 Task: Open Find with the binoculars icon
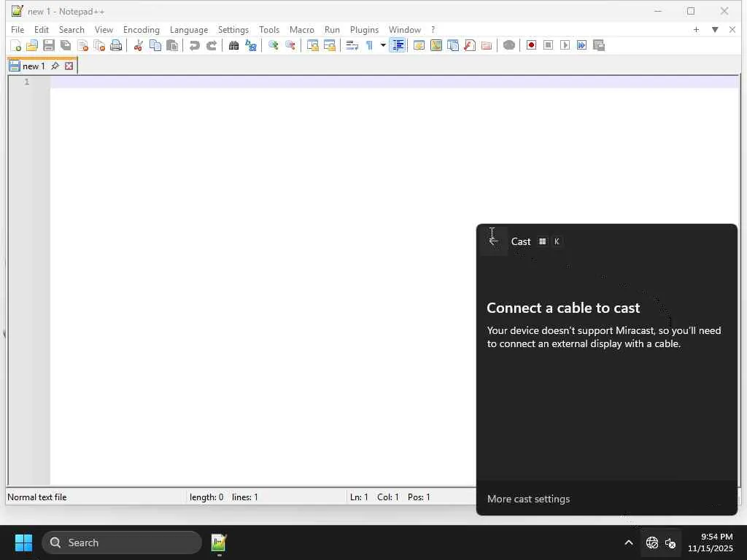233,45
